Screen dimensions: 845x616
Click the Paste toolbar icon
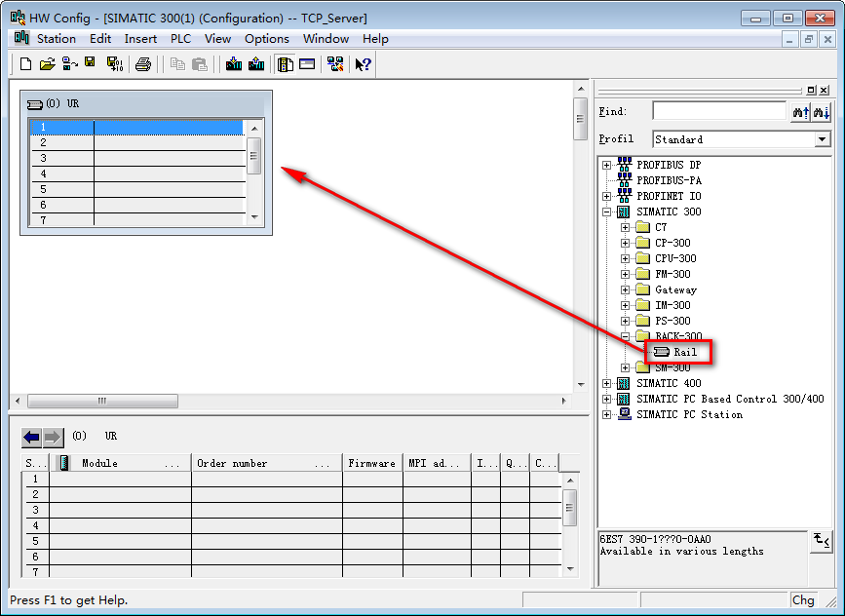(x=200, y=64)
